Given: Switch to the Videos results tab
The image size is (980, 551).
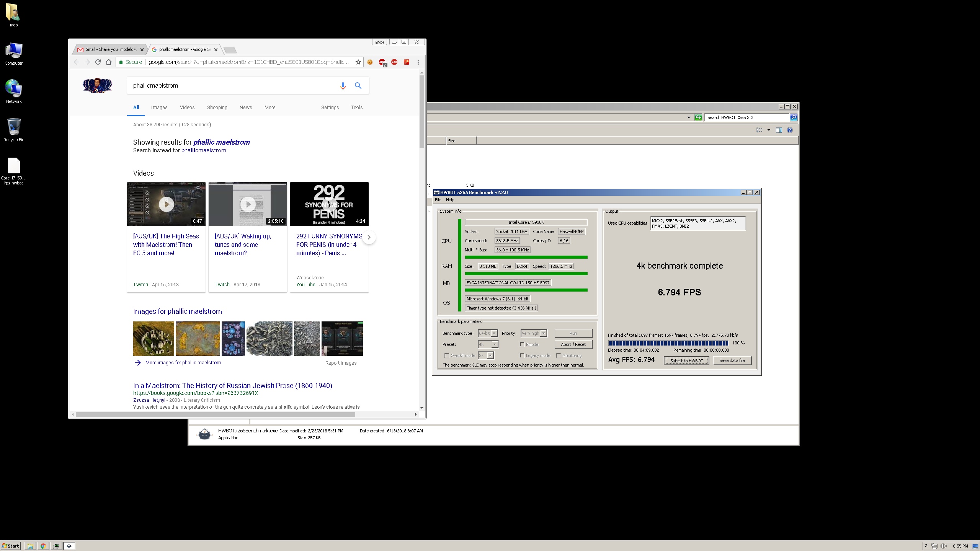Looking at the screenshot, I should pos(187,108).
